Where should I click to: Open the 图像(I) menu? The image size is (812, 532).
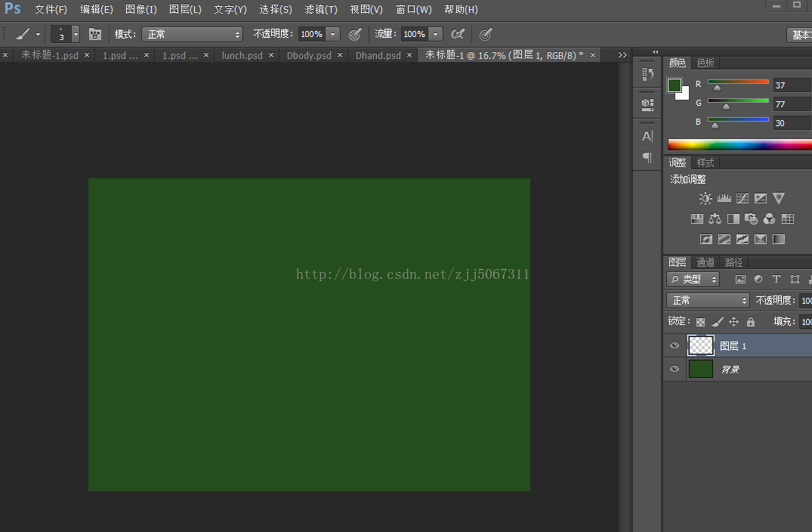[x=140, y=9]
